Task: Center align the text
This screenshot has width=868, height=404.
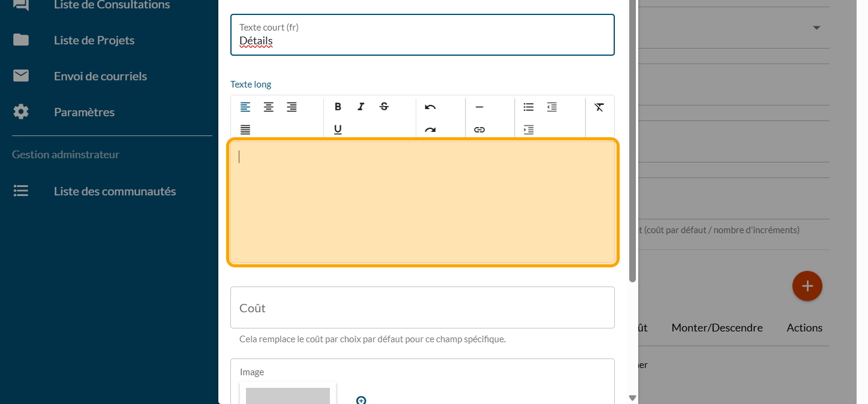Action: (x=269, y=107)
